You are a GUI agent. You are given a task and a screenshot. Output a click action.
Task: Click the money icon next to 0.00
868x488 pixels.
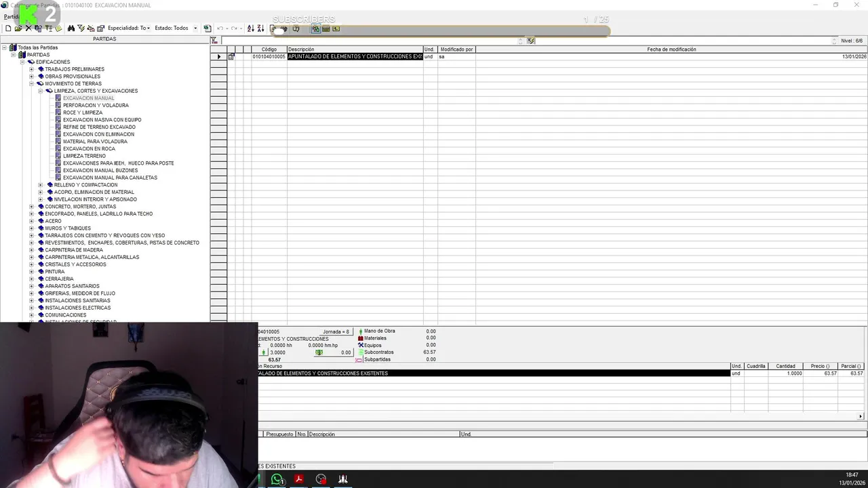(x=319, y=352)
